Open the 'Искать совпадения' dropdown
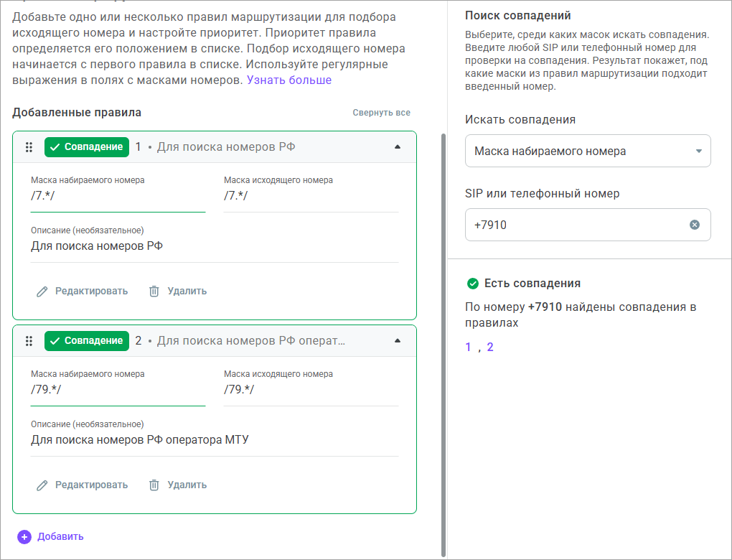732x560 pixels. 587,151
